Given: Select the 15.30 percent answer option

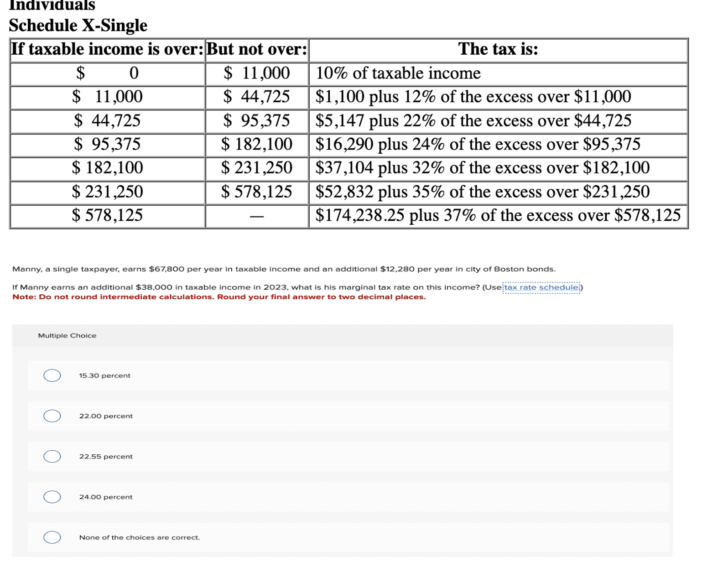Looking at the screenshot, I should pyautogui.click(x=52, y=375).
